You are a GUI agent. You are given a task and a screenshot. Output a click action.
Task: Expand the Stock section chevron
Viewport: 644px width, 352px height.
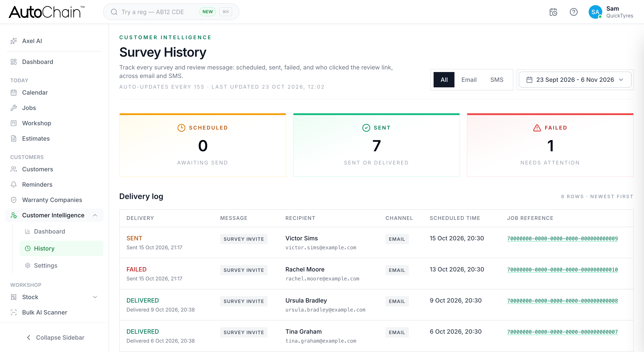pyautogui.click(x=95, y=297)
